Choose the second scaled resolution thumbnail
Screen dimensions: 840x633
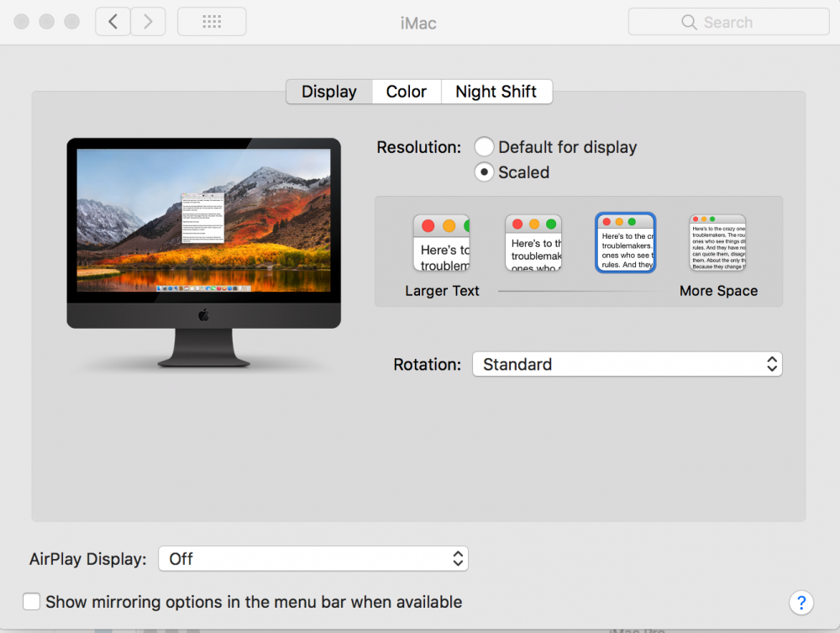point(533,243)
